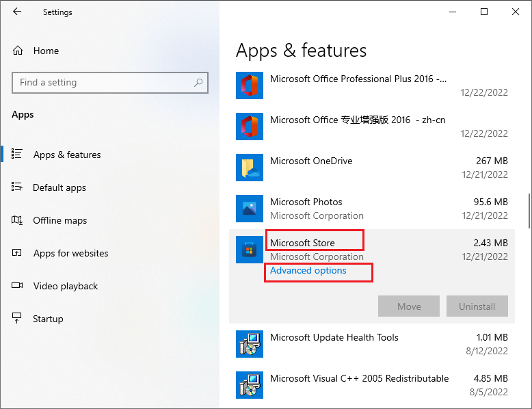Click the Microsoft OneDrive folder icon
Image resolution: width=532 pixels, height=409 pixels.
click(x=249, y=168)
